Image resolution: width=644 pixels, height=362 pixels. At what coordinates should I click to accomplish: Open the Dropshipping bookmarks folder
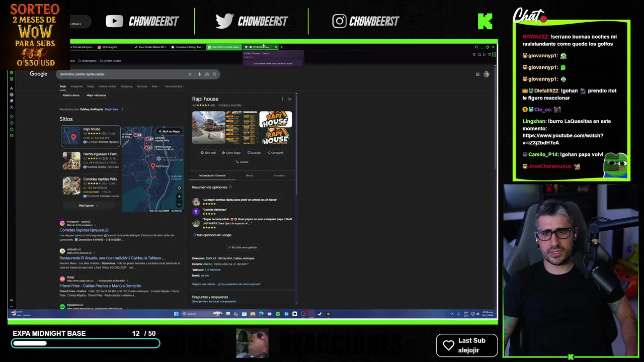point(88,61)
